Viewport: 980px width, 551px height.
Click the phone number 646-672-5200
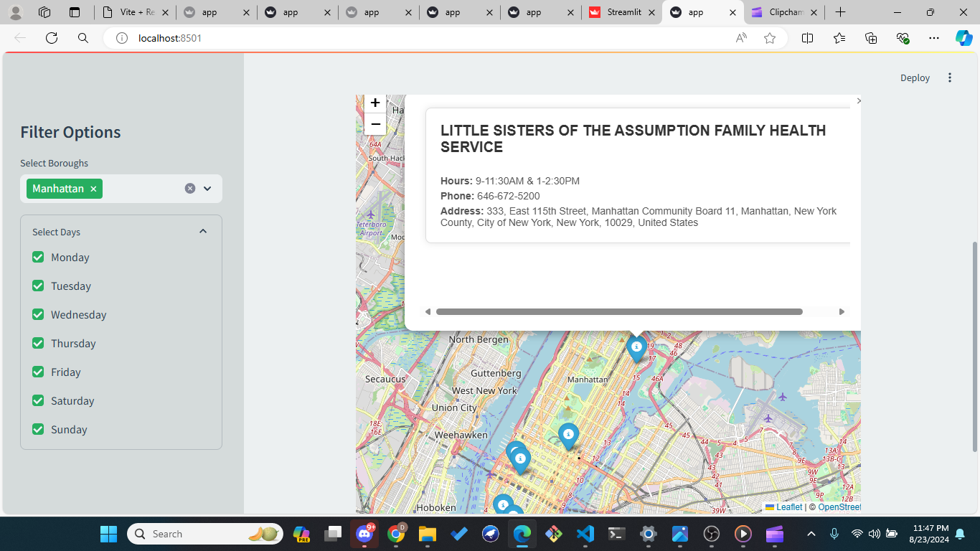click(x=509, y=196)
